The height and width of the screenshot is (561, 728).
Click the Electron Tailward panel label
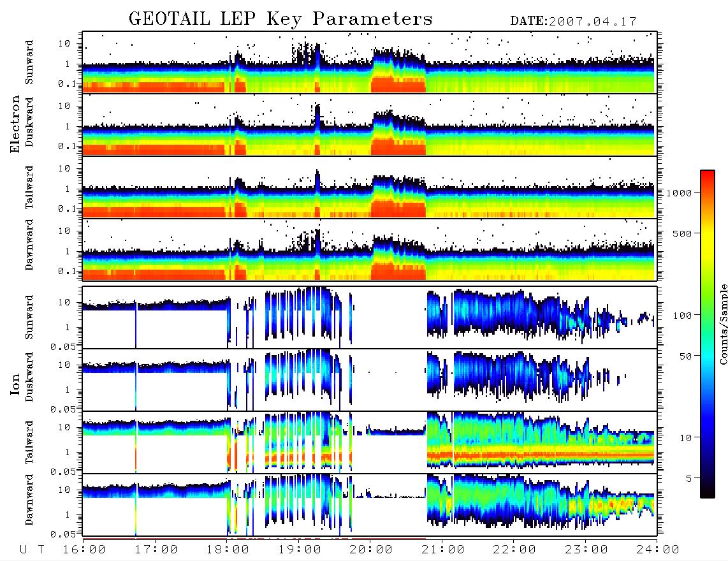pos(29,187)
